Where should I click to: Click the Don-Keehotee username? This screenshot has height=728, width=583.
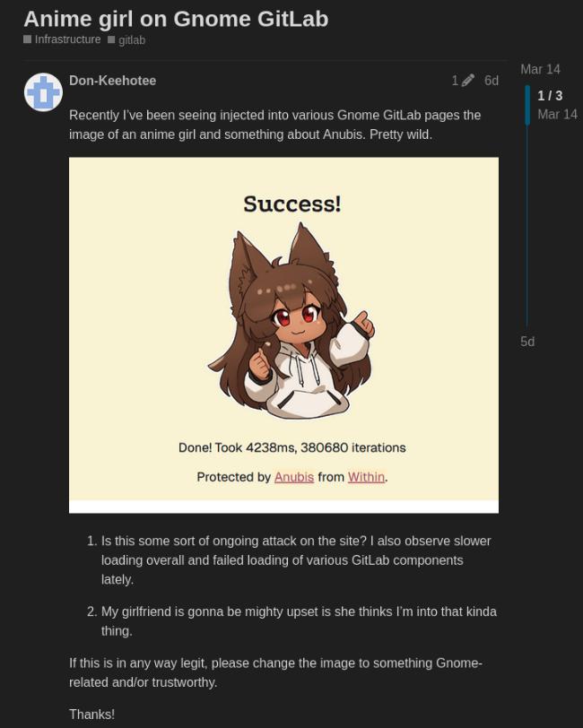click(x=112, y=81)
